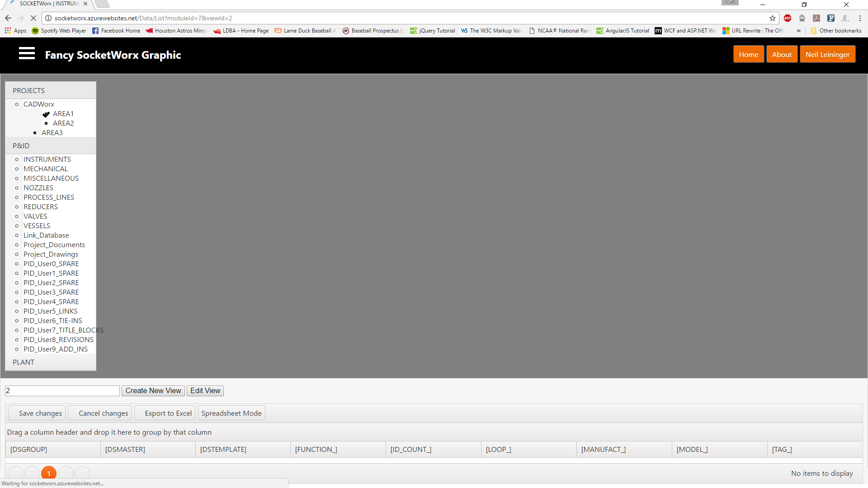The height and width of the screenshot is (488, 868).
Task: Open the Home nav button
Action: 749,54
